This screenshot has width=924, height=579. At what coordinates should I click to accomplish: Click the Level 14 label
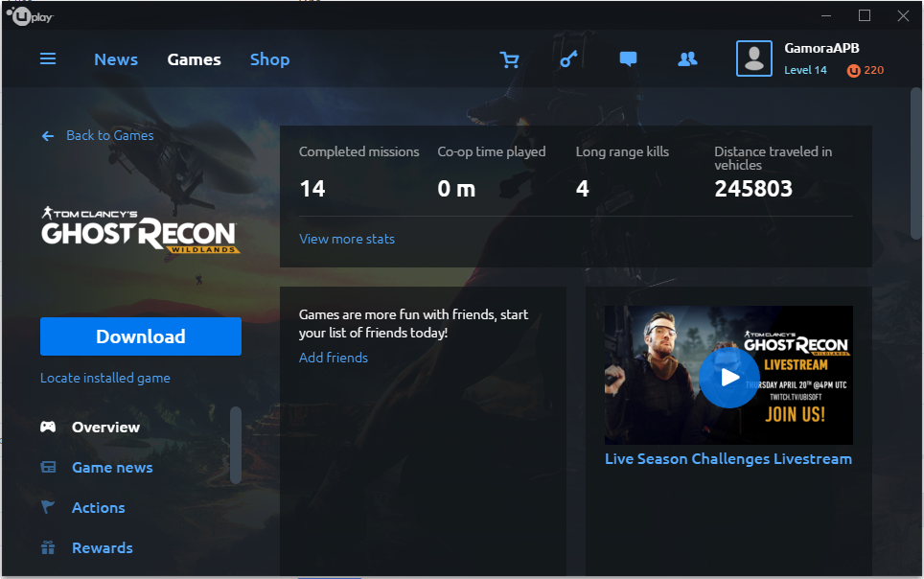[805, 70]
